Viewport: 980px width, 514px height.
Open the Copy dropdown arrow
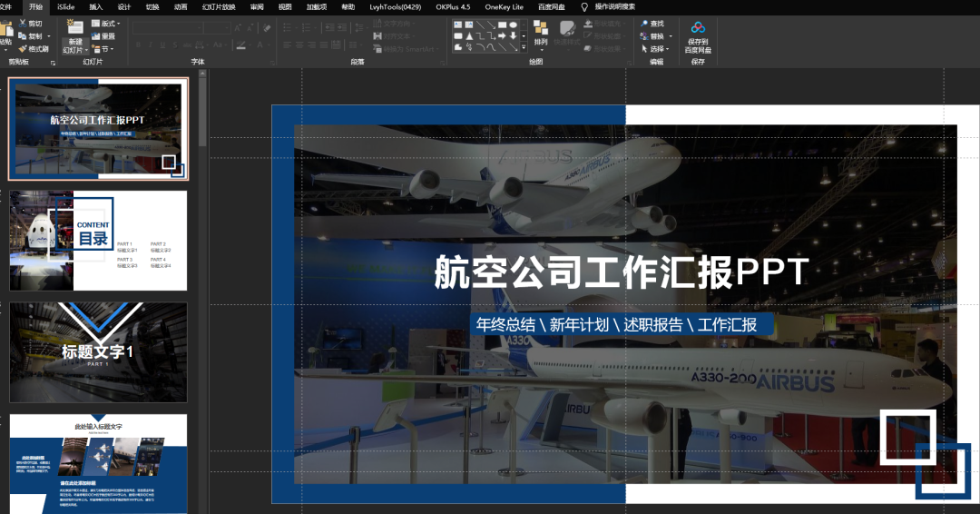(x=49, y=36)
